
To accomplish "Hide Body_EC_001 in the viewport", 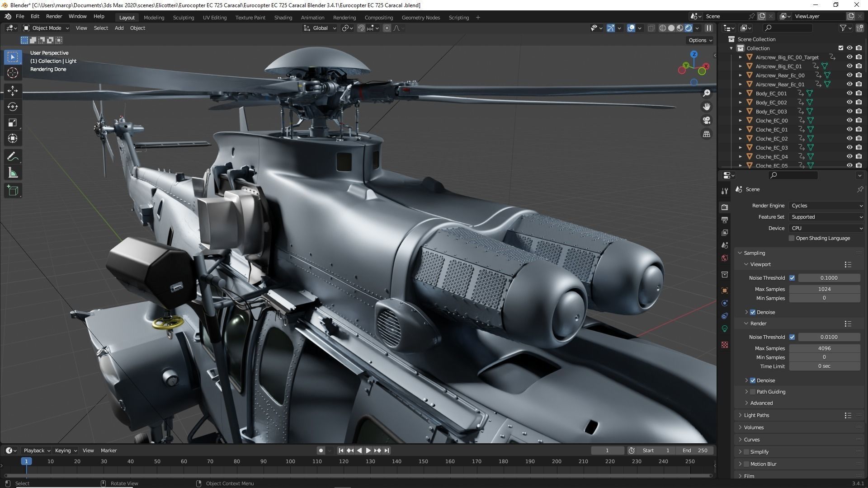I will coord(849,94).
